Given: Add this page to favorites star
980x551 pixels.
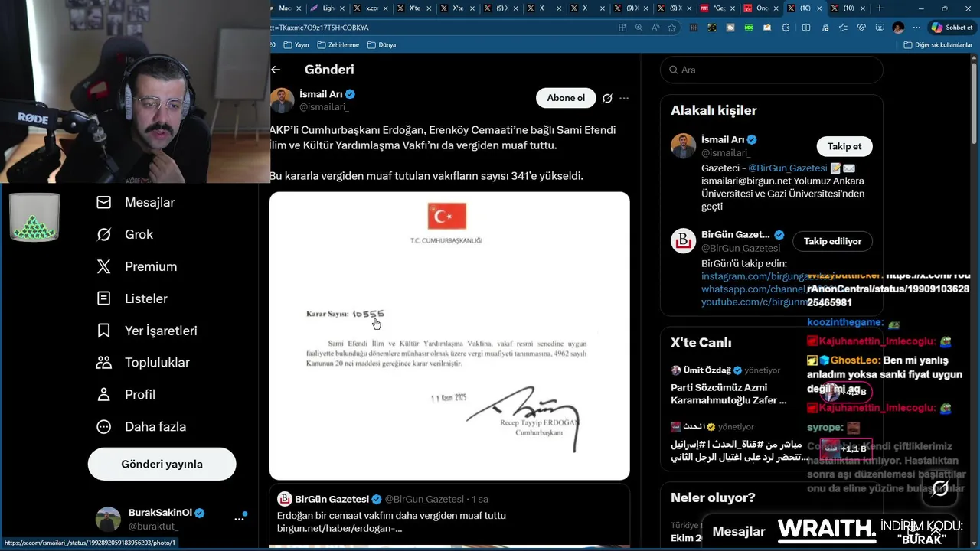Looking at the screenshot, I should (x=671, y=28).
